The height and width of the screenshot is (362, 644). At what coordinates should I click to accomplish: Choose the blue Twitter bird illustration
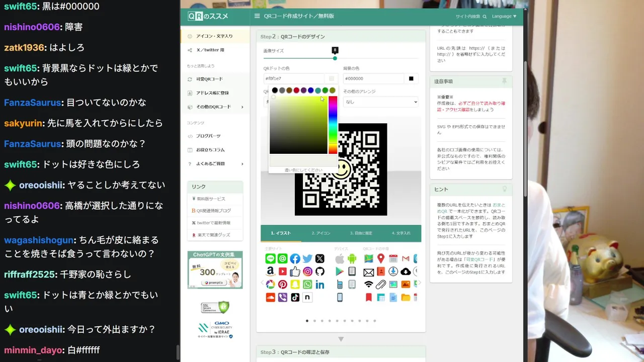[307, 259]
